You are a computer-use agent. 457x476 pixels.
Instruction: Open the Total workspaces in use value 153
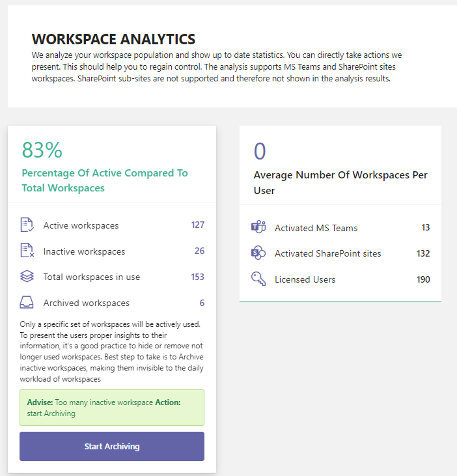(197, 277)
